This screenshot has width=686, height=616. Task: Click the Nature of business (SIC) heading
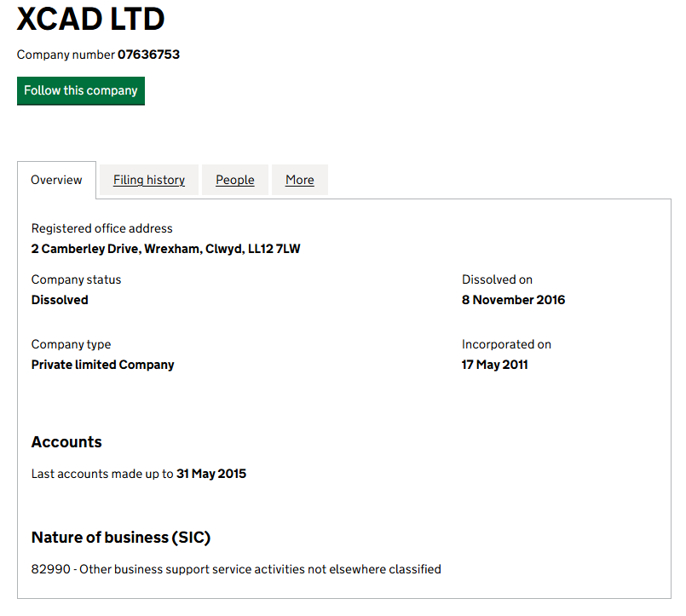121,538
